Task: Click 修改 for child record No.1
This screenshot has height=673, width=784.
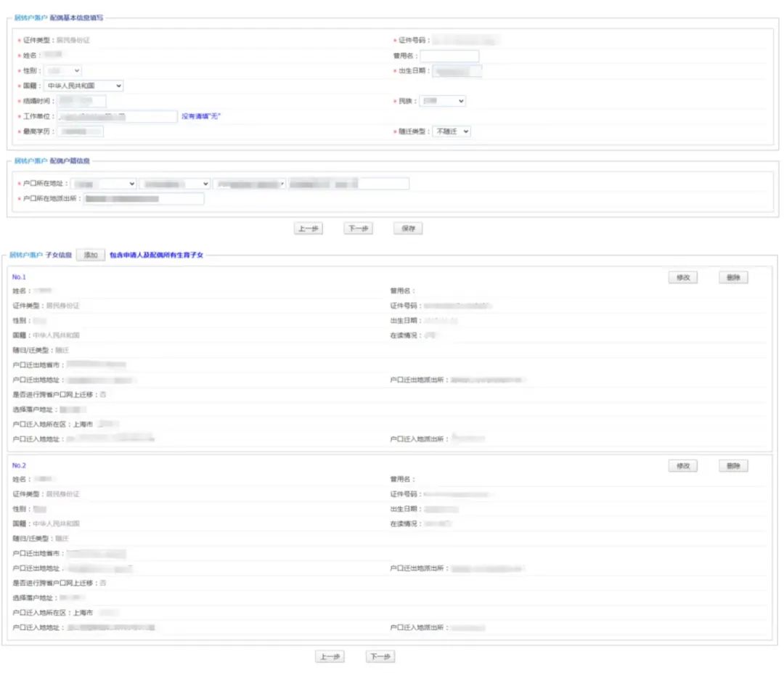Action: (682, 277)
